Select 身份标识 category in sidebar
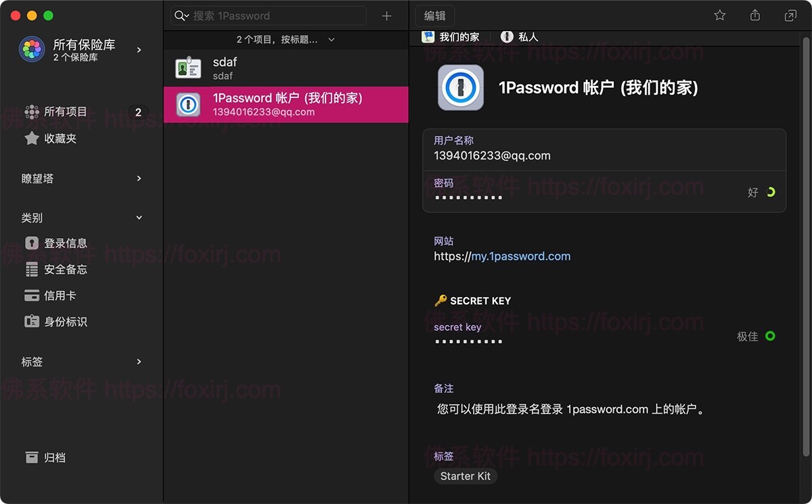 point(65,322)
